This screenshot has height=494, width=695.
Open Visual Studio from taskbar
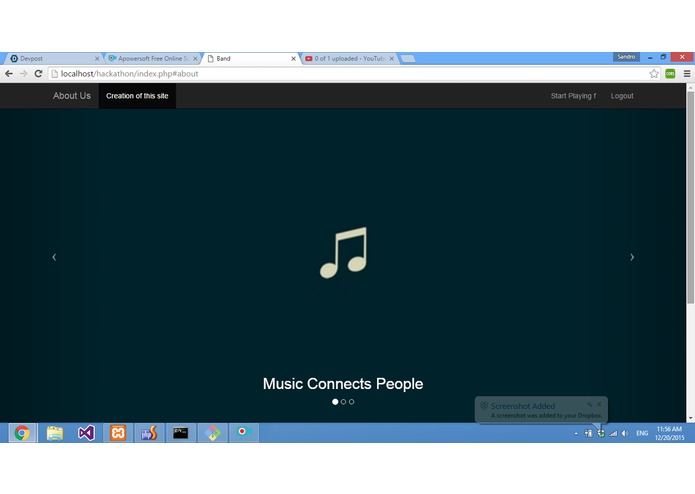click(86, 433)
